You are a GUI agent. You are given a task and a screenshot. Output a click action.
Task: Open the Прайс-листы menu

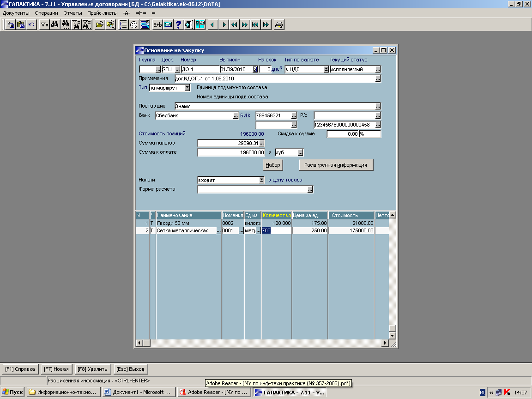103,13
